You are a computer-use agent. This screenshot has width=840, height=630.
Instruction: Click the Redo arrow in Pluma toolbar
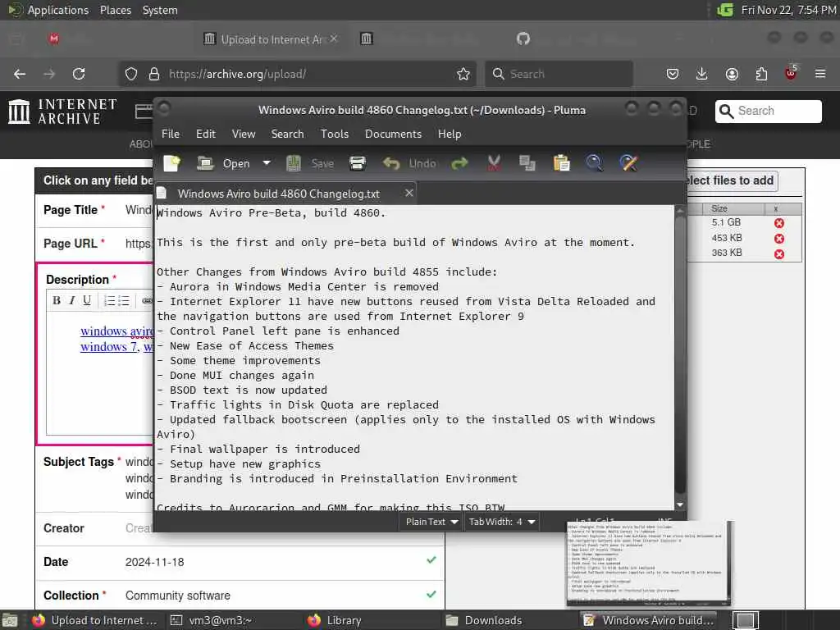(459, 163)
